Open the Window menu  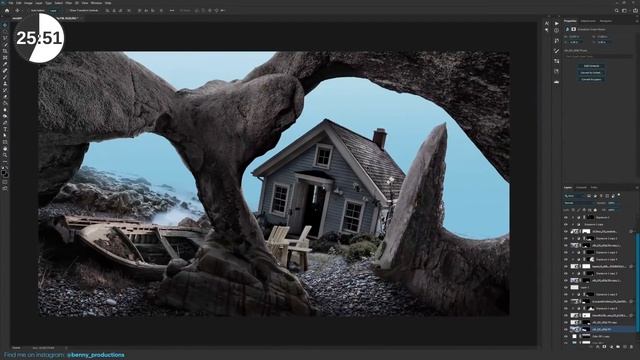[x=96, y=3]
